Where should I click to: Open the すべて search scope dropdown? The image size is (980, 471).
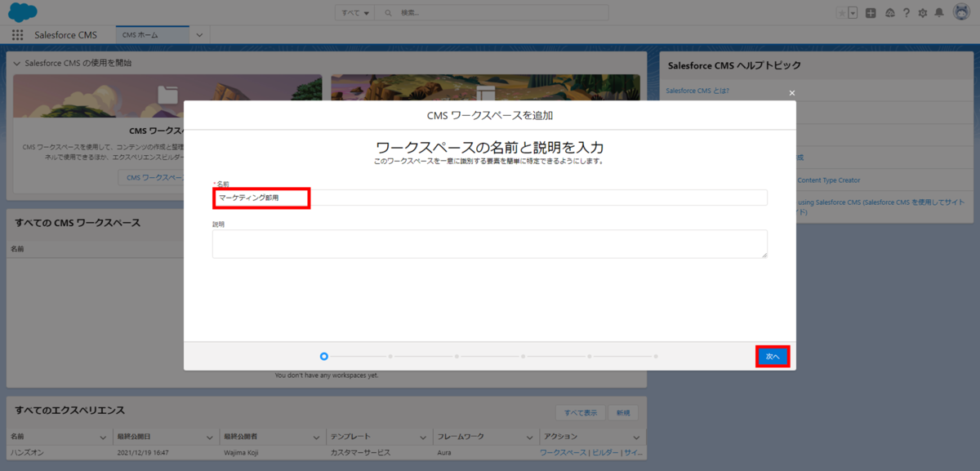354,13
